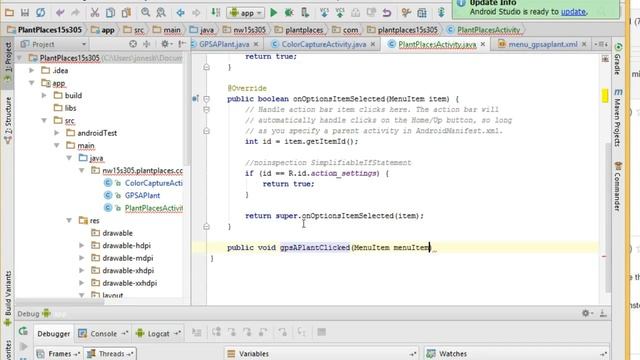Click the Find magnifier icon
This screenshot has width=640, height=360.
click(145, 13)
